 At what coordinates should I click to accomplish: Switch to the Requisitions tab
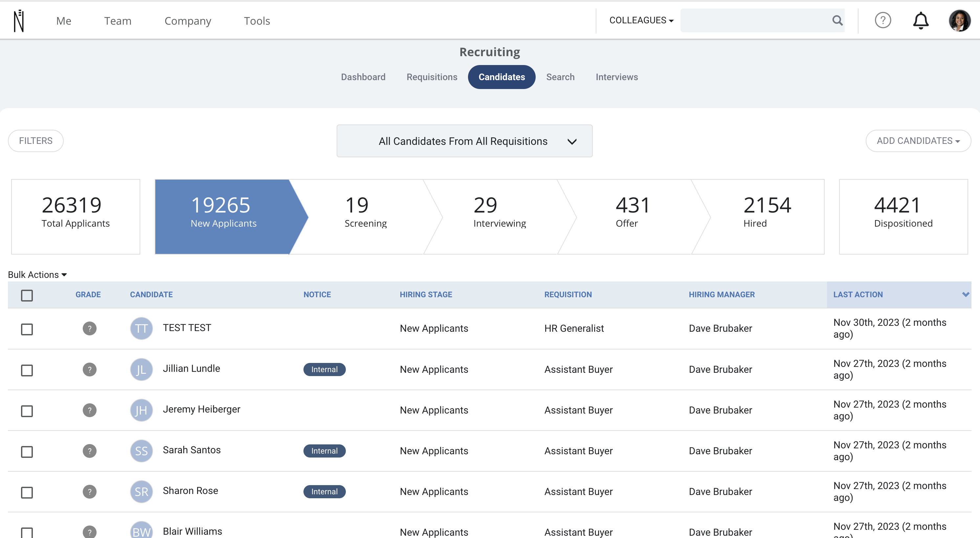[432, 77]
